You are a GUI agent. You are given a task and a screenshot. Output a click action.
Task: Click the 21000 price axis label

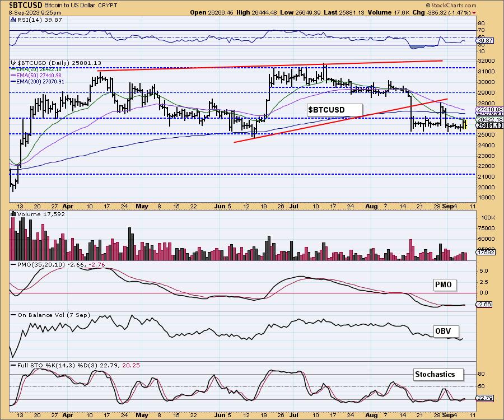point(486,177)
